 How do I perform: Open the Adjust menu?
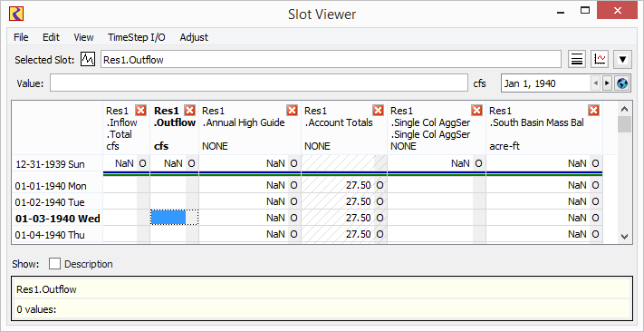coord(194,37)
